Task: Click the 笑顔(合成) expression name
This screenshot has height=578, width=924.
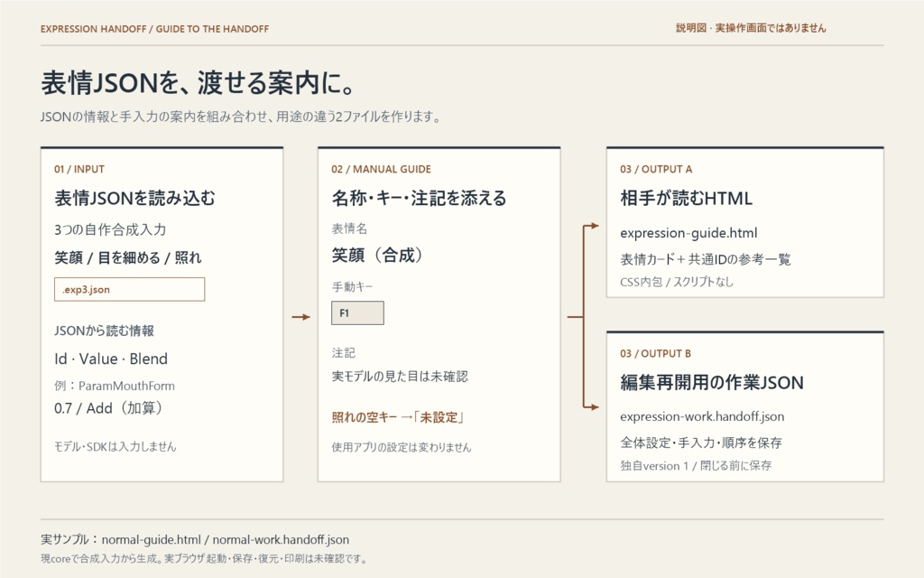Action: click(x=377, y=256)
